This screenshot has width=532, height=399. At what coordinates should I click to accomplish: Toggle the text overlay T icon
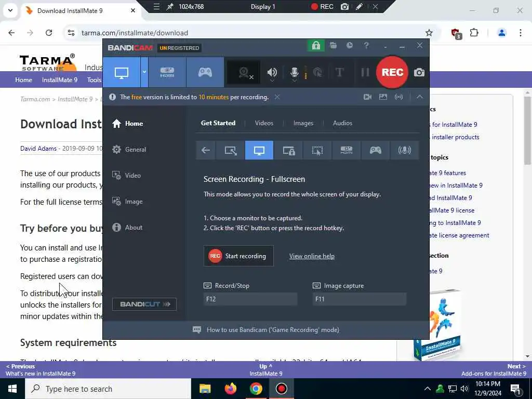pos(339,72)
